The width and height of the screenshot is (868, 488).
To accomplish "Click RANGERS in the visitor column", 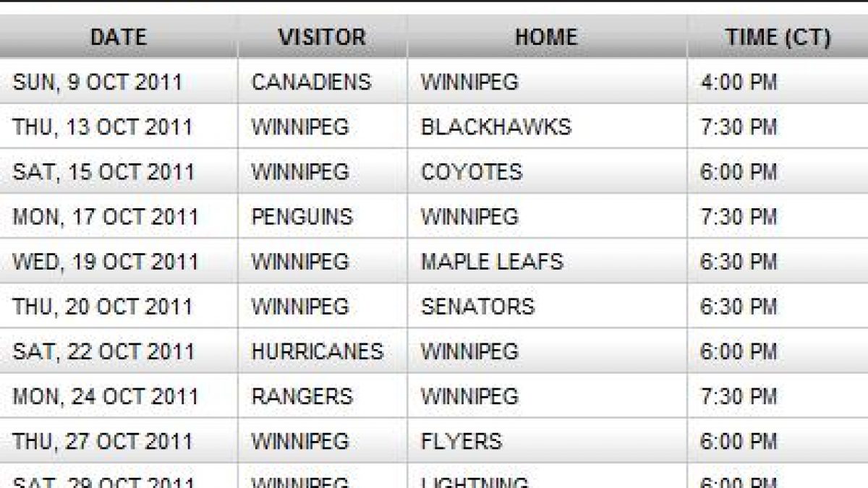I will [x=302, y=396].
